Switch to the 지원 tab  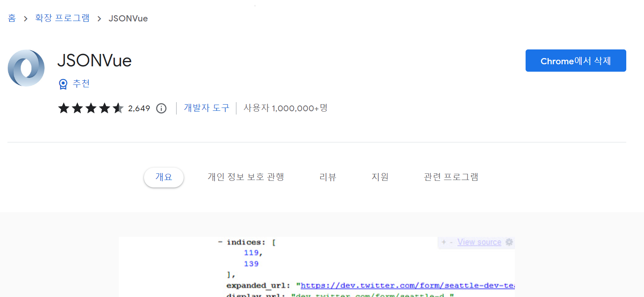point(380,177)
